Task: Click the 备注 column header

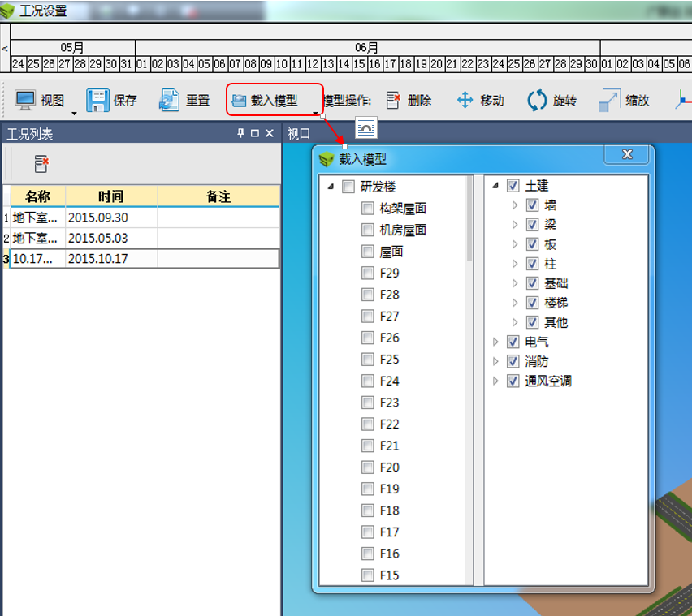Action: [218, 196]
